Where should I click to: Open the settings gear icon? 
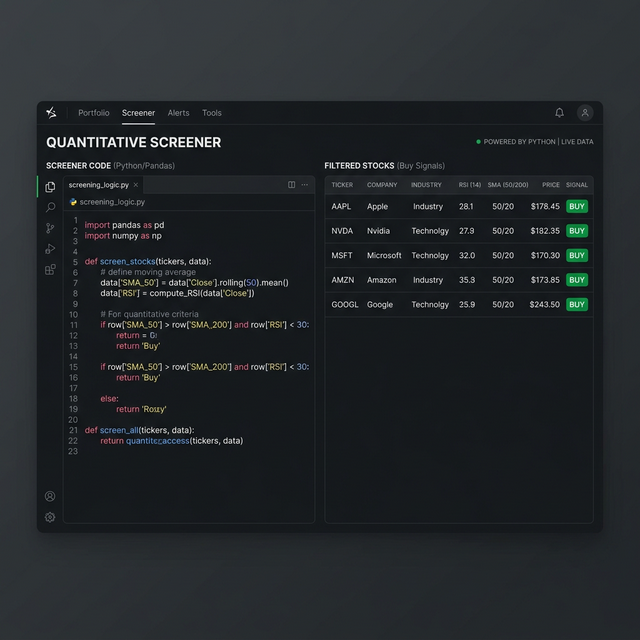50,517
